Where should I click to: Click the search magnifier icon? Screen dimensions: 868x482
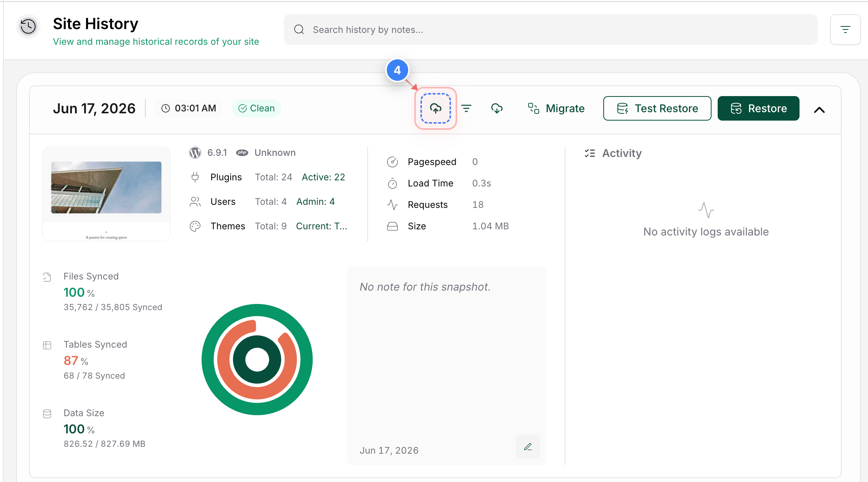(x=299, y=29)
